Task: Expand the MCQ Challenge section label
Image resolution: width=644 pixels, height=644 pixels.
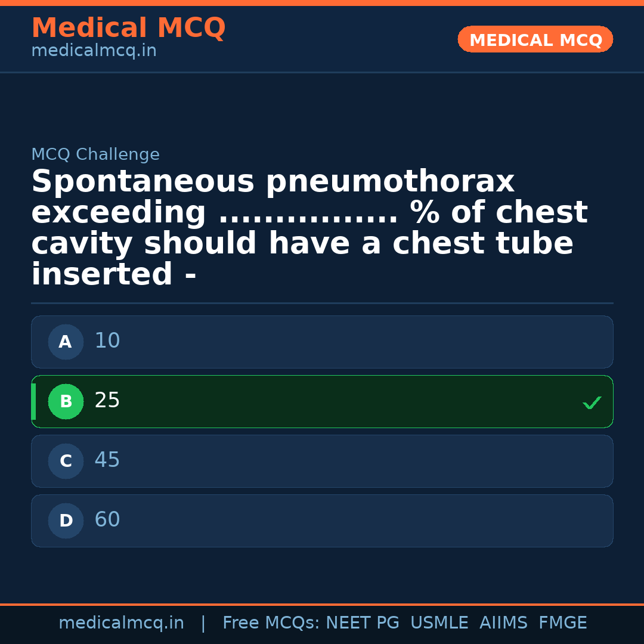Action: pos(95,154)
